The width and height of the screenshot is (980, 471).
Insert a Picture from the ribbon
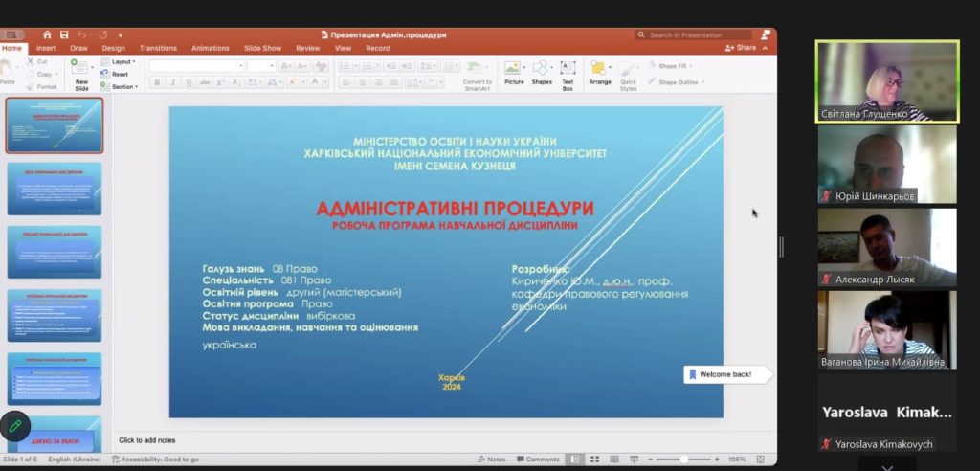[x=514, y=73]
